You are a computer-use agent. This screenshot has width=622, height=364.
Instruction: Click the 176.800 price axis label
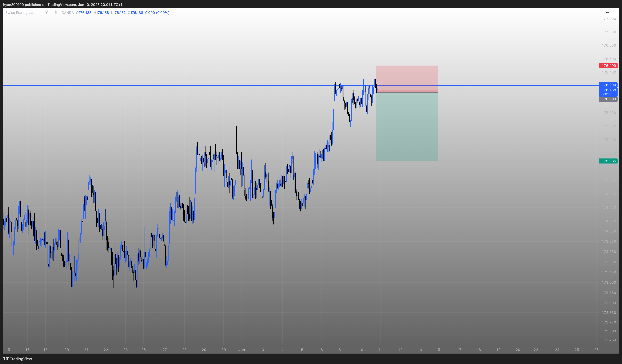609,45
